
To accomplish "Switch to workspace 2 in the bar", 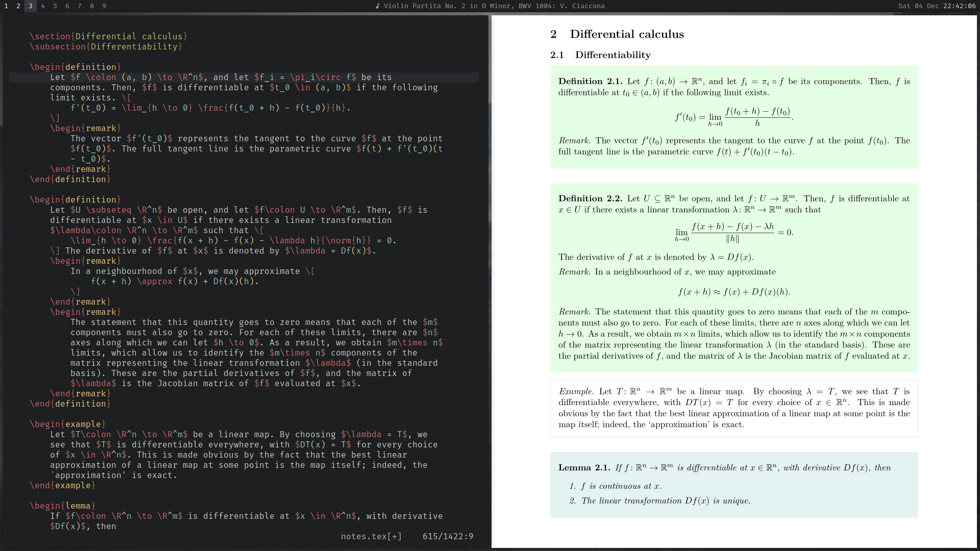I will [x=18, y=6].
